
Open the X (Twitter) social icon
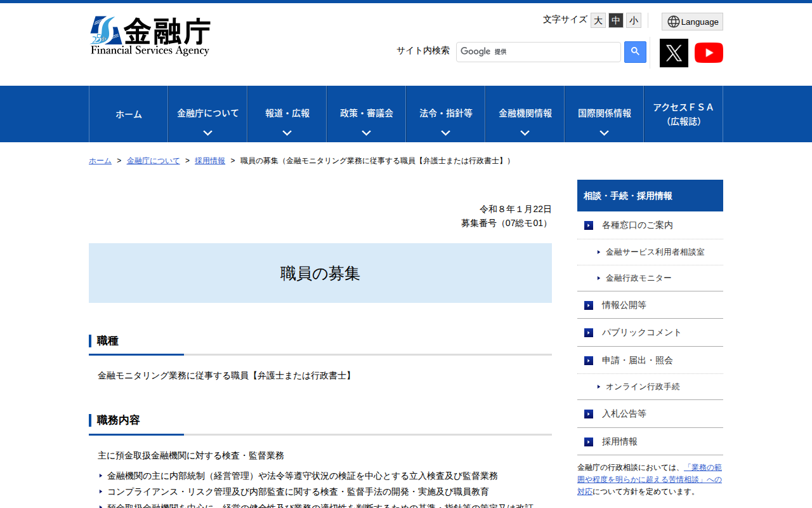click(x=674, y=53)
